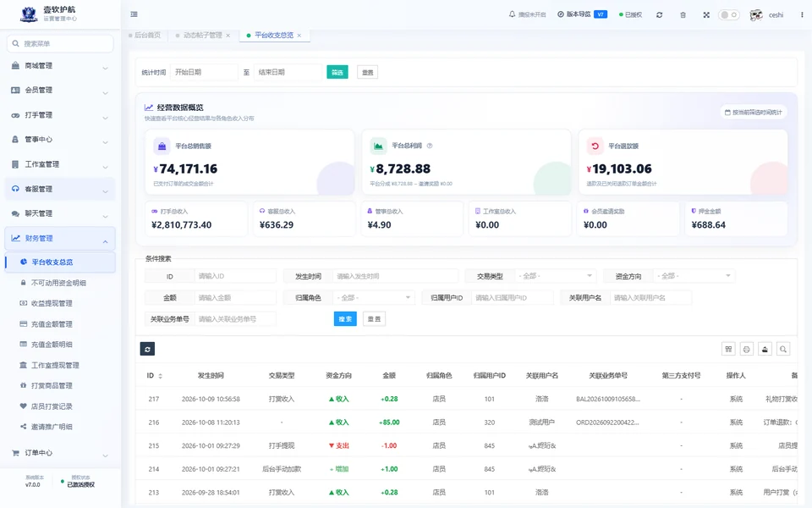Viewport: 812px width, 508px height.
Task: Toggle the dark mode switch
Action: coord(728,15)
